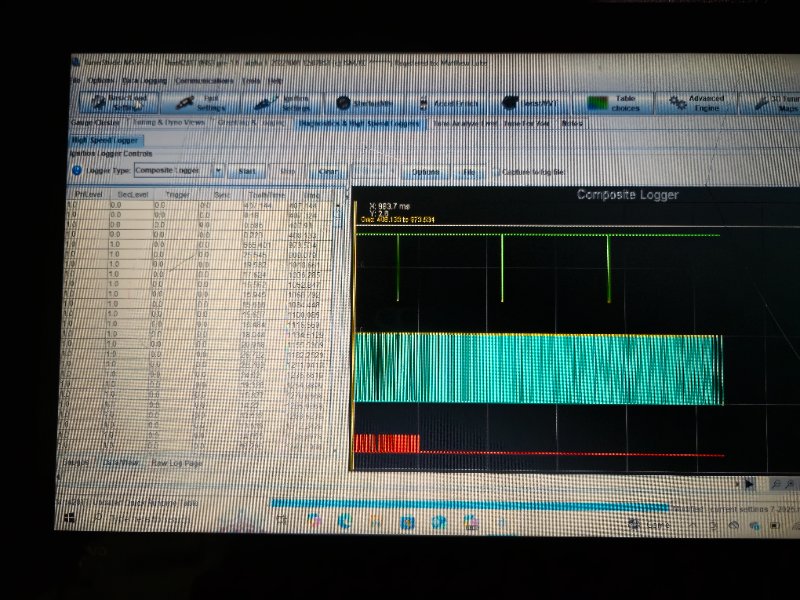Open the Options menu in menu bar
The width and height of the screenshot is (800, 600).
click(101, 80)
